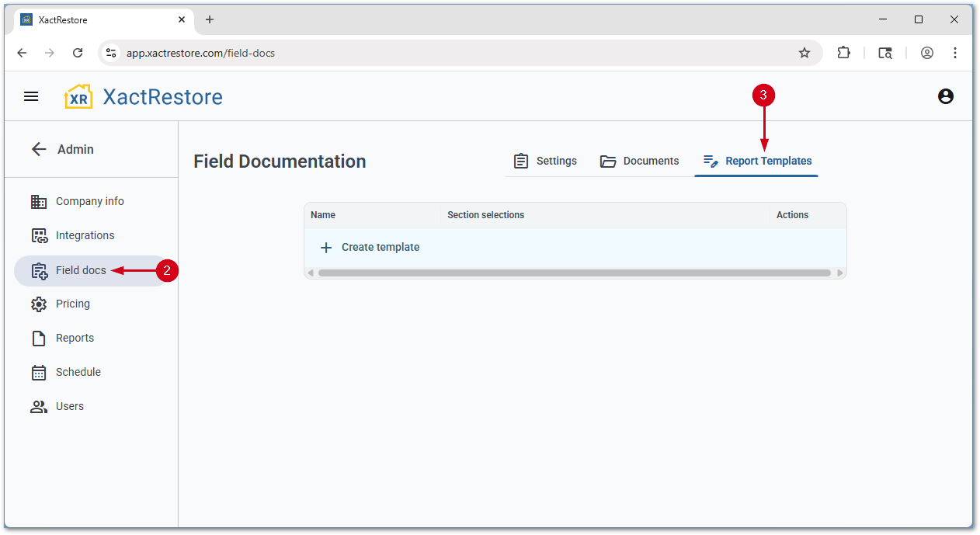Open the Schedule sidebar item

tap(78, 372)
